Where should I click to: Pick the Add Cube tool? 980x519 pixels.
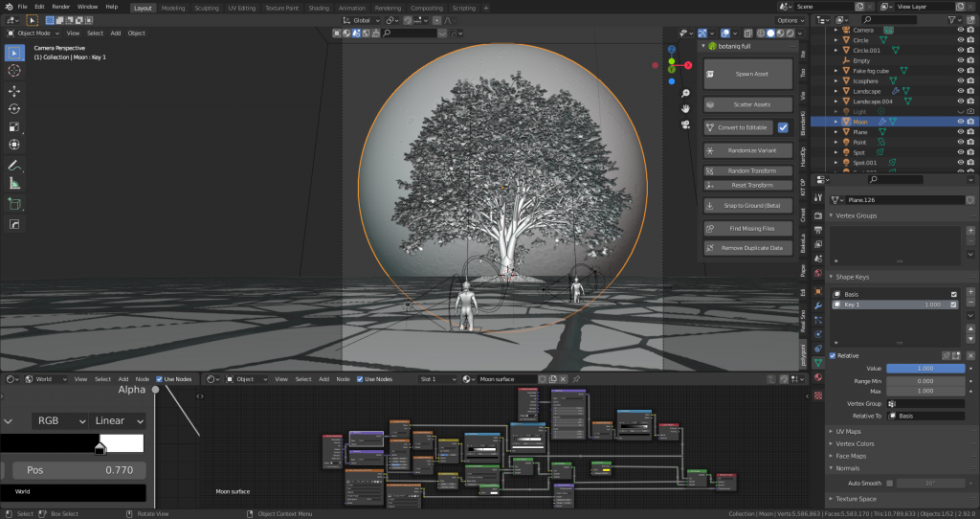pos(14,204)
